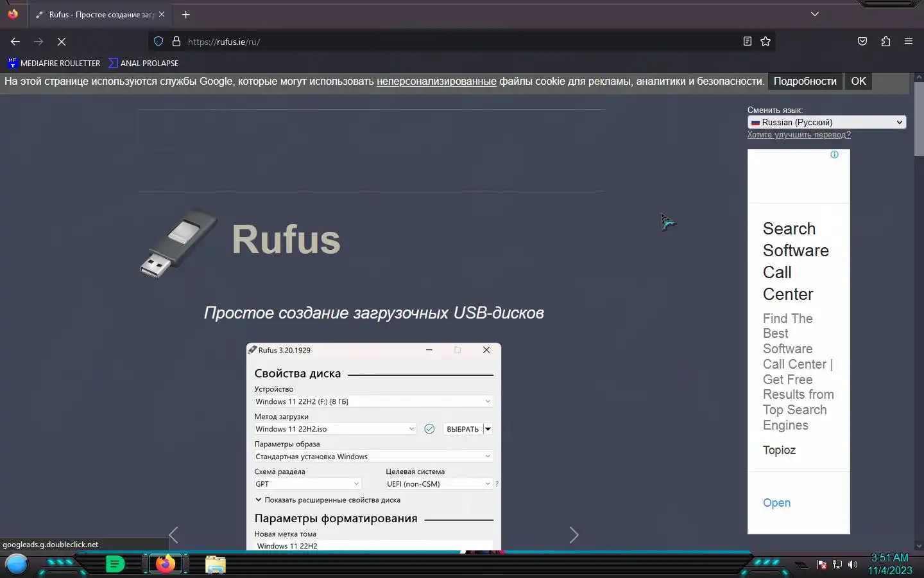Click the checkmark hash icon in screenshot
The height and width of the screenshot is (578, 924).
pos(429,429)
